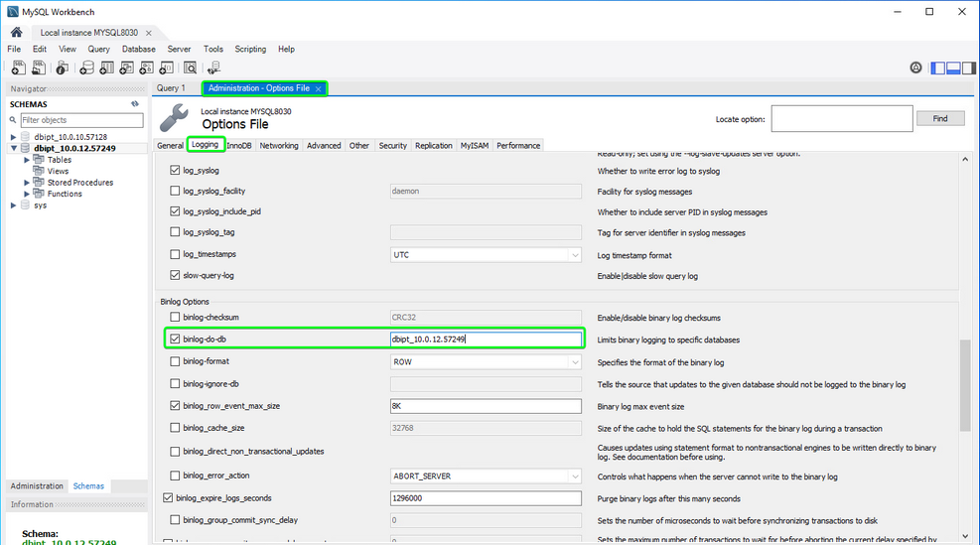Enable the log_syslog_facility checkbox
Image resolution: width=980 pixels, height=545 pixels.
click(175, 191)
